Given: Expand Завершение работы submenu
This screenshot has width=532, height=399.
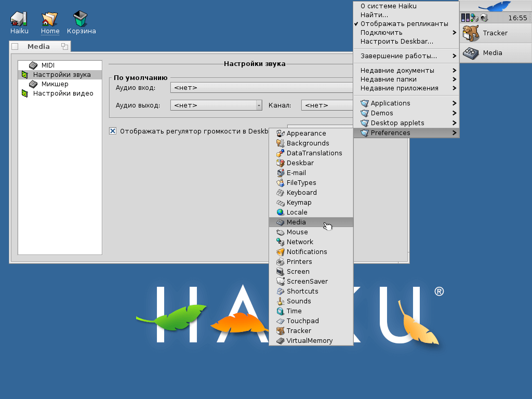Looking at the screenshot, I should [406, 56].
